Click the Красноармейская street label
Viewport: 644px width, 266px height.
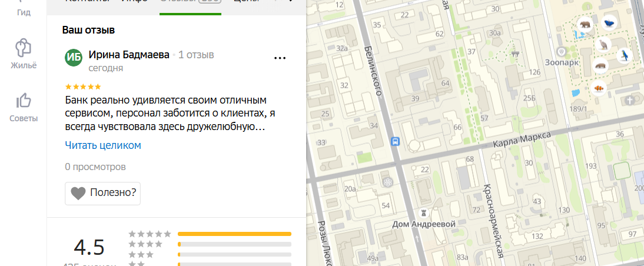[x=493, y=222]
